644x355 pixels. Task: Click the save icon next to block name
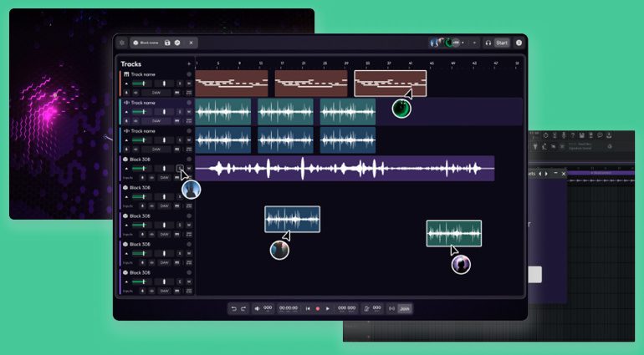point(167,43)
